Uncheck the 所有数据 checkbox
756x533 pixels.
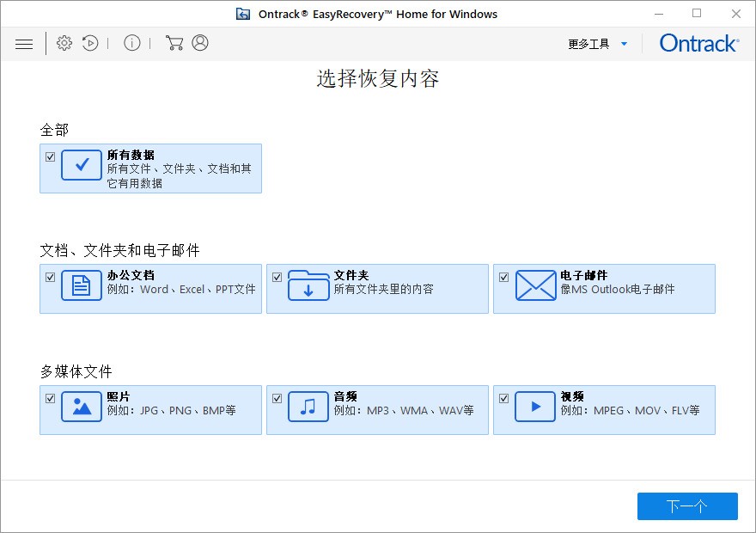tap(50, 157)
